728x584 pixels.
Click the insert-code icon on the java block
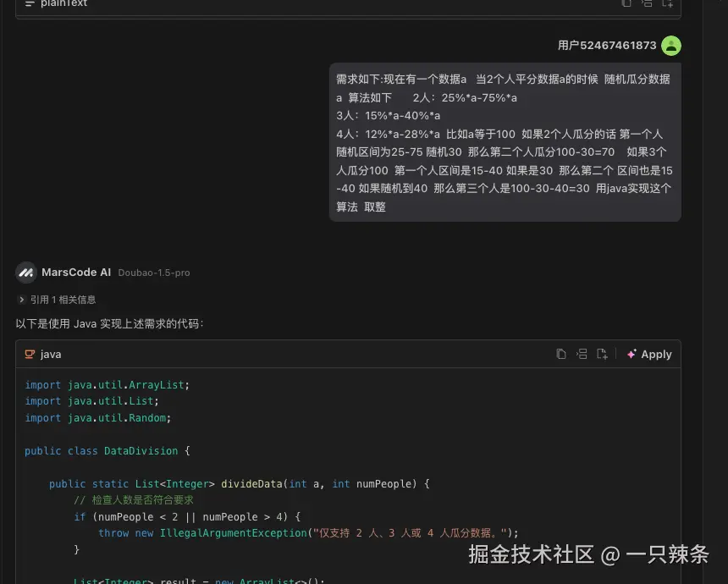click(x=582, y=354)
